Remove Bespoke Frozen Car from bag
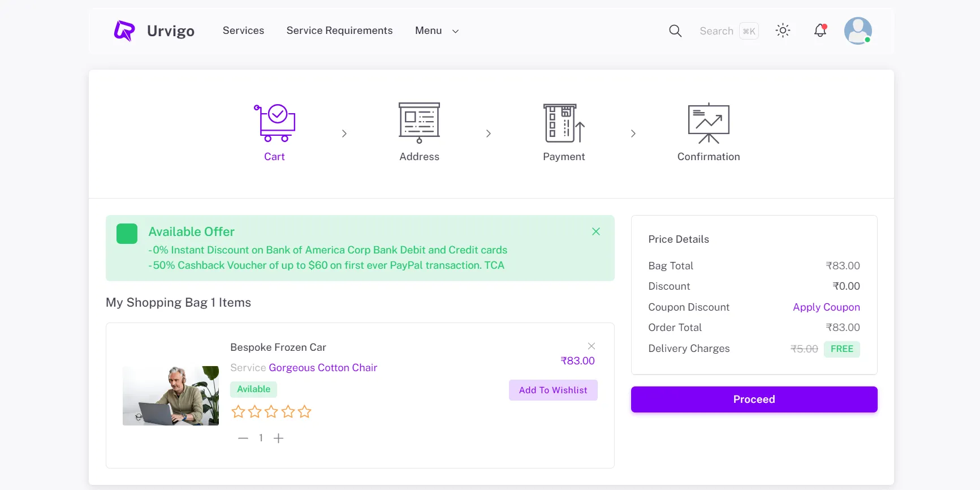Screen dimensions: 980x490 592,346
